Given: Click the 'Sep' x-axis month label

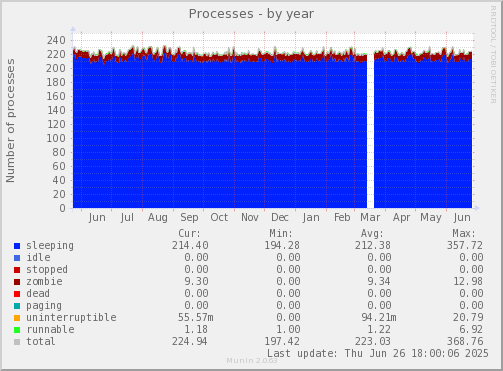Looking at the screenshot, I should pos(189,218).
